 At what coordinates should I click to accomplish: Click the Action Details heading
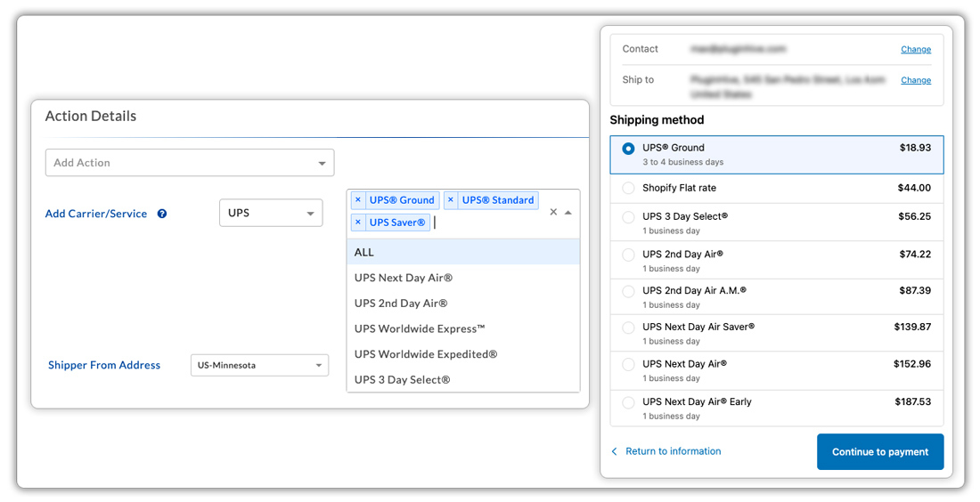coord(91,116)
